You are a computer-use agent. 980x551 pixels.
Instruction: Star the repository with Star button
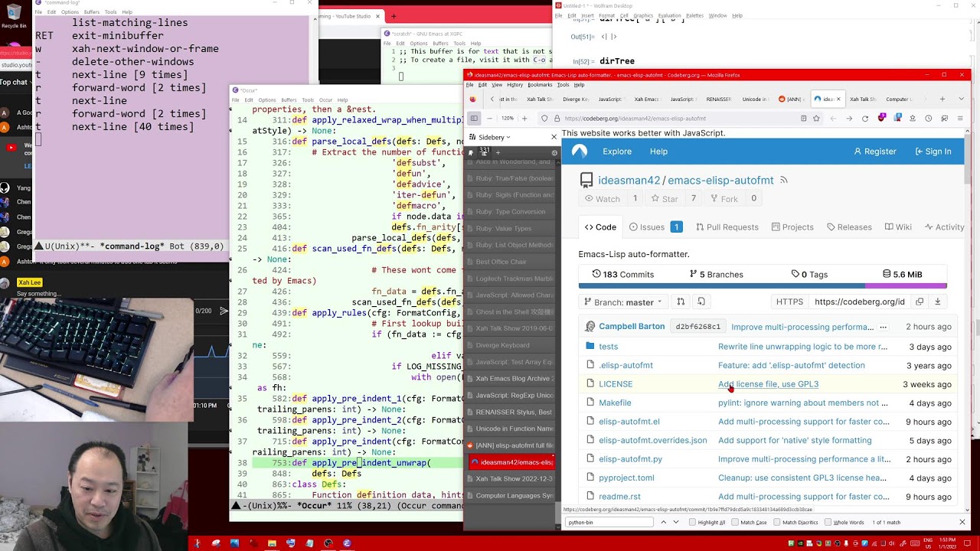[x=664, y=199]
